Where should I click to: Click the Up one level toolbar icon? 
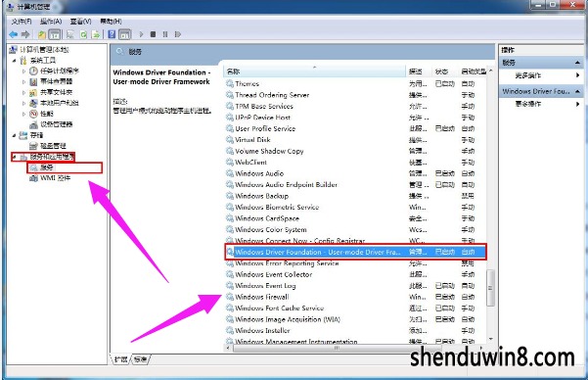tap(42, 34)
